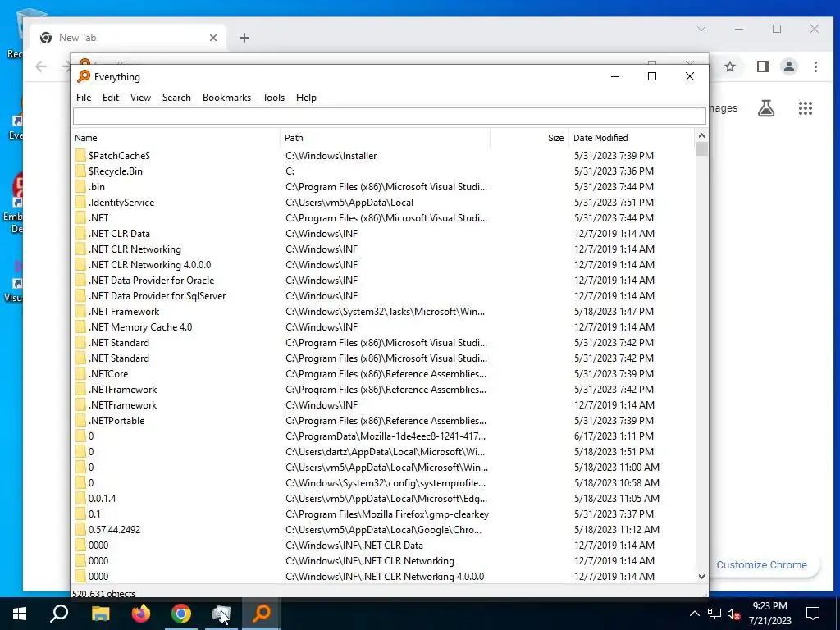This screenshot has width=840, height=630.
Task: Open Google apps grid icon
Action: pyautogui.click(x=806, y=108)
